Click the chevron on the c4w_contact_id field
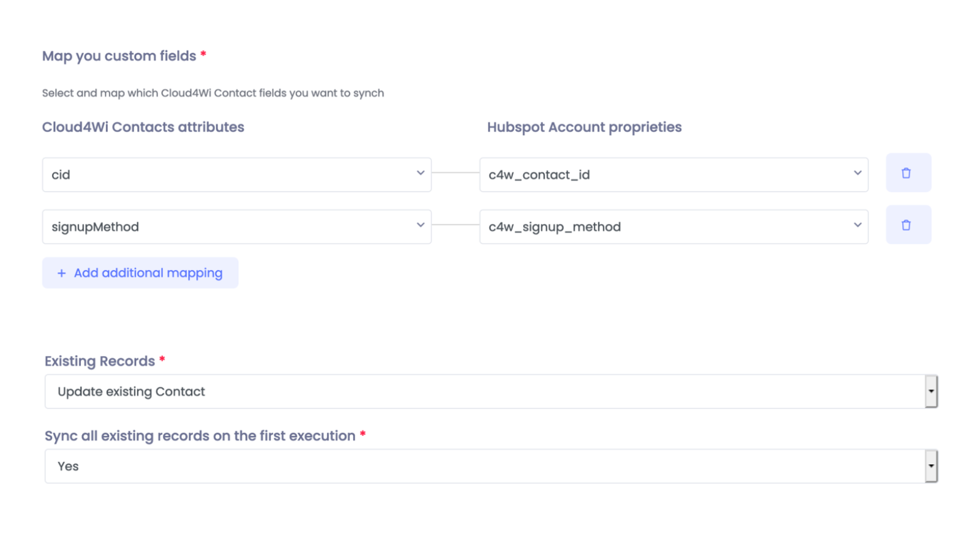 click(x=858, y=174)
